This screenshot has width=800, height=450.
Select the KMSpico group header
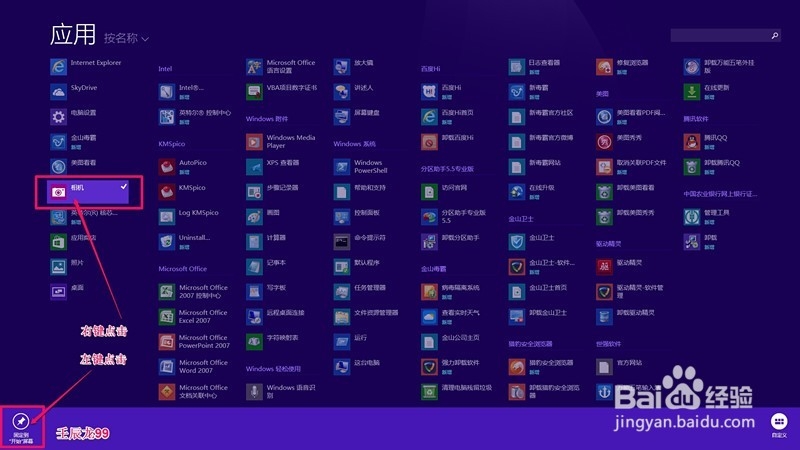tap(171, 144)
